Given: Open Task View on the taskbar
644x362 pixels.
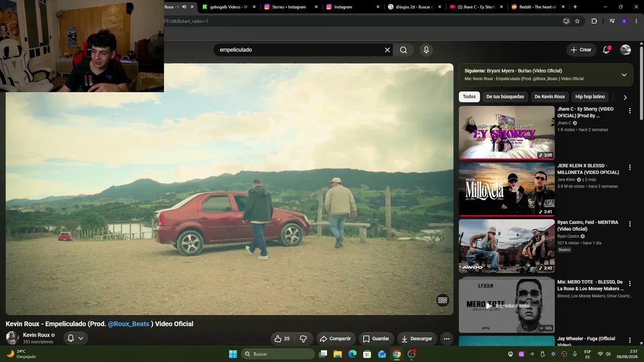Looking at the screenshot, I should click(323, 354).
